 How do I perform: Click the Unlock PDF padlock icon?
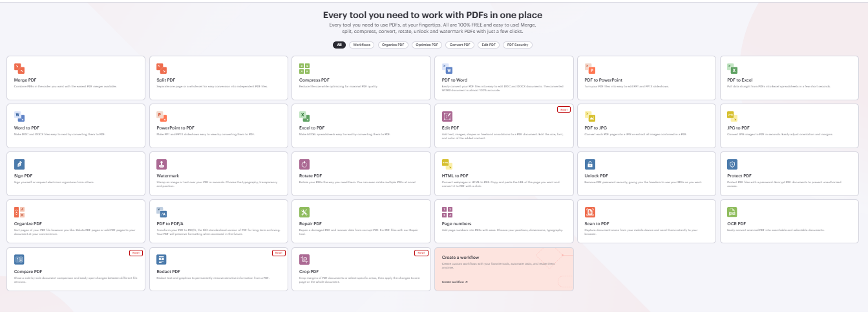(x=590, y=164)
